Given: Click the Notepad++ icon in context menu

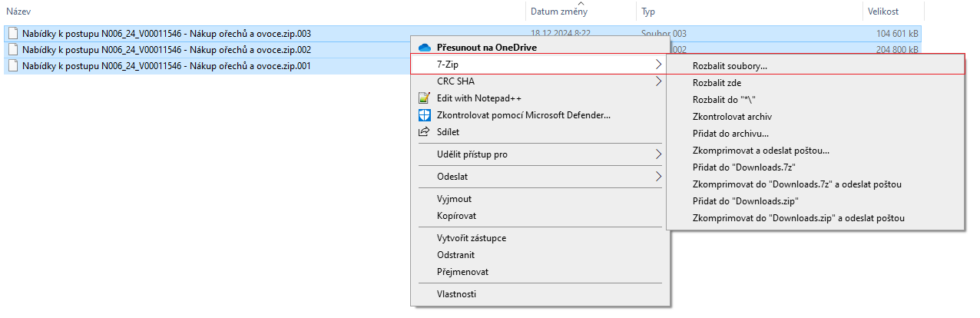Looking at the screenshot, I should click(x=424, y=98).
